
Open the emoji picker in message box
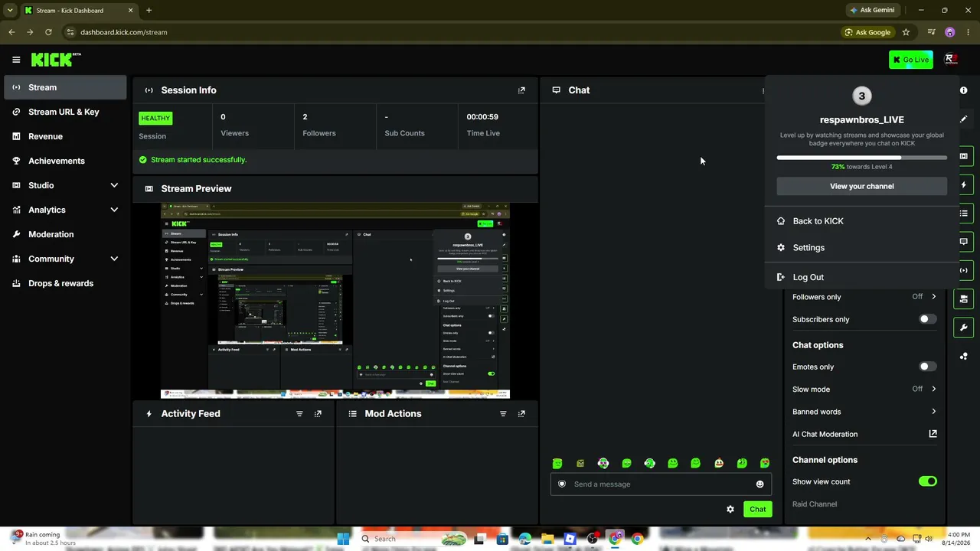[759, 484]
